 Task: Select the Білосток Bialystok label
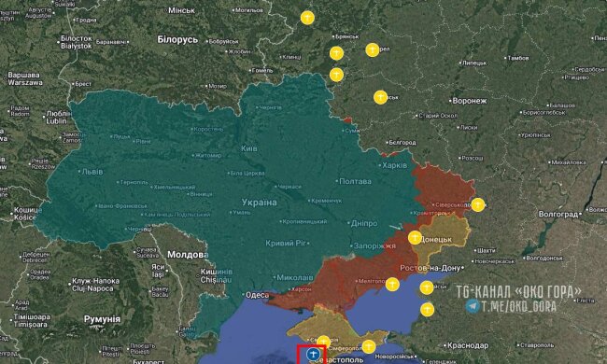coord(77,43)
